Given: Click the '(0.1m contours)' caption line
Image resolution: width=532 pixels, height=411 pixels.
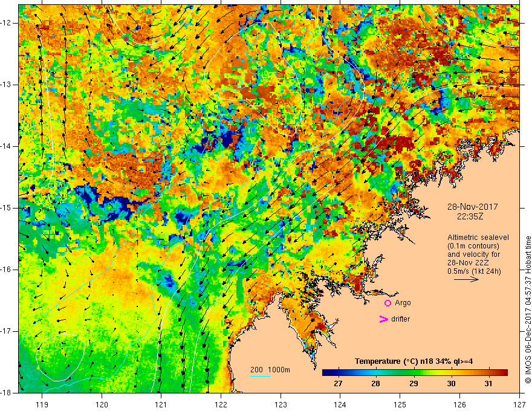Looking at the screenshot, I should 473,246.
